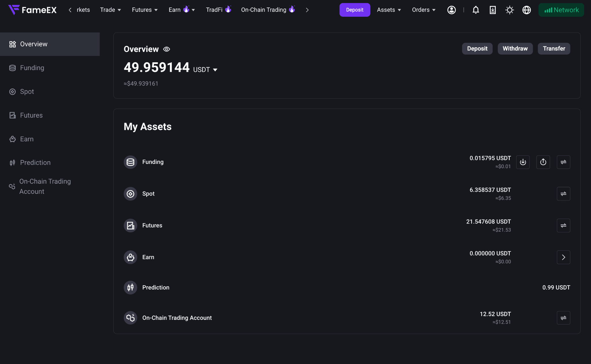This screenshot has height=364, width=591.
Task: Click the 0.000000 USDT Earn balance
Action: coord(490,253)
